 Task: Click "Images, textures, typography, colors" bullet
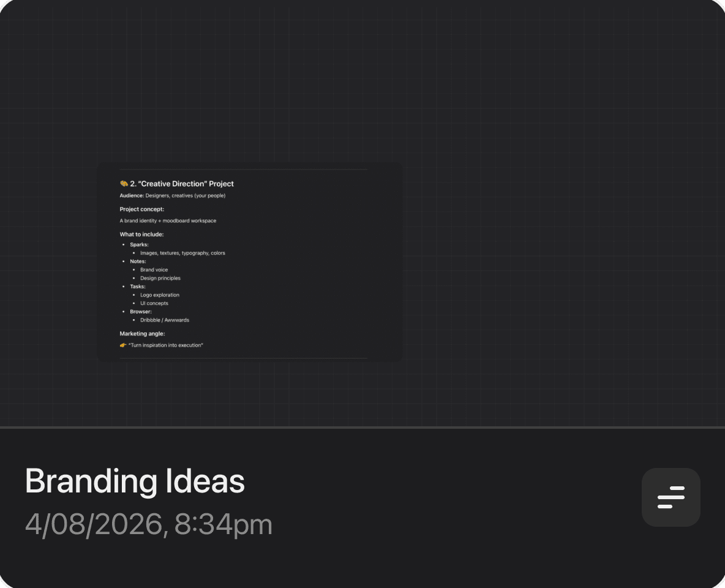coord(182,253)
